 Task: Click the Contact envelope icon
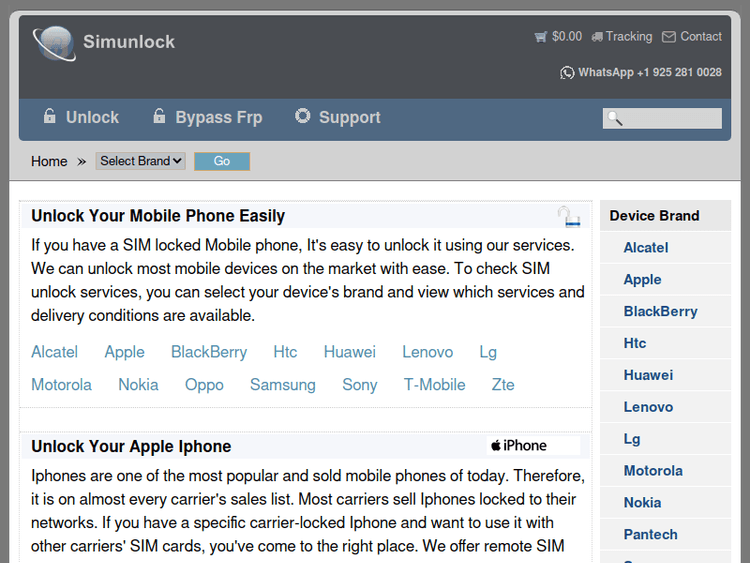pos(669,37)
